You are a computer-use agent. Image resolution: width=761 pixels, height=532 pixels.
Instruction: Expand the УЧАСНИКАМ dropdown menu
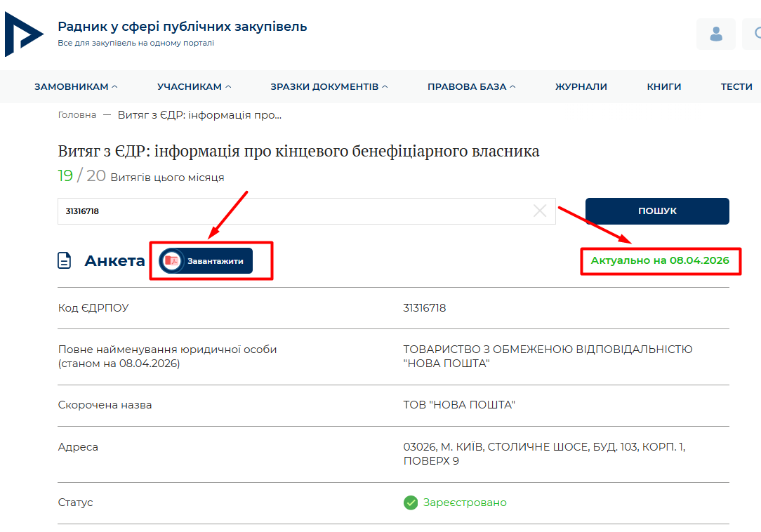click(x=194, y=86)
